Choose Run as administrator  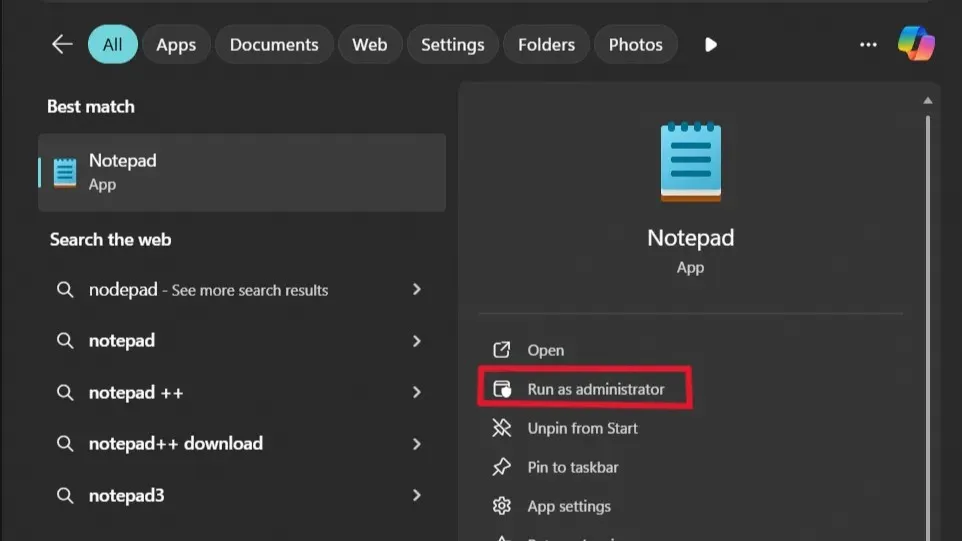tap(596, 389)
